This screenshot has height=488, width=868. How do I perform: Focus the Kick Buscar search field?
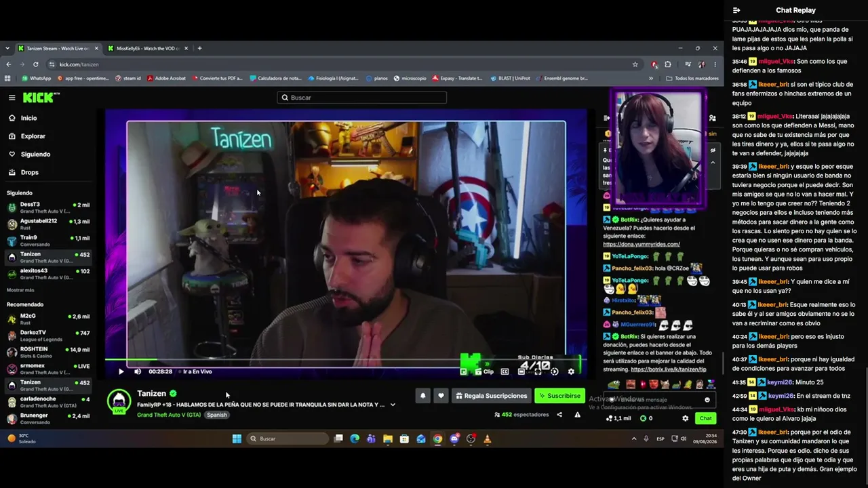coord(362,98)
